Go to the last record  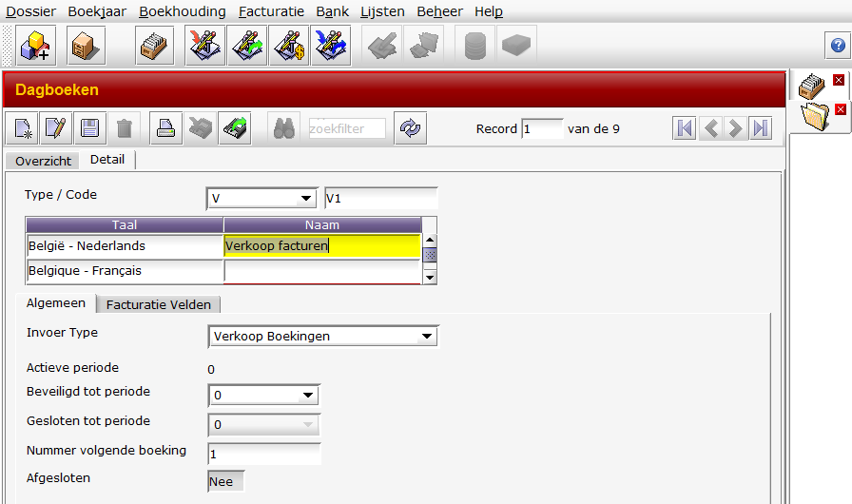point(760,128)
